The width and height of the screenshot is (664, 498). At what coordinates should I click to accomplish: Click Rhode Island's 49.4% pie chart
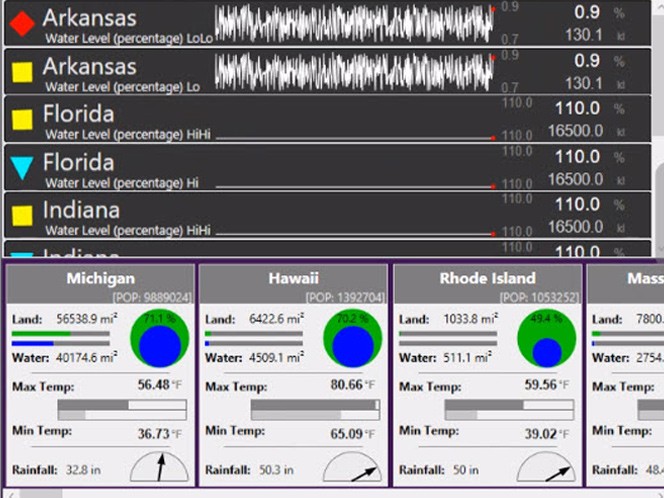point(546,340)
